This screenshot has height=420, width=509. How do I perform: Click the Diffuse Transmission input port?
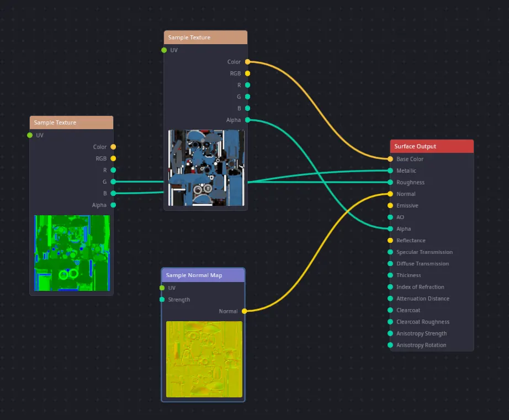[390, 264]
